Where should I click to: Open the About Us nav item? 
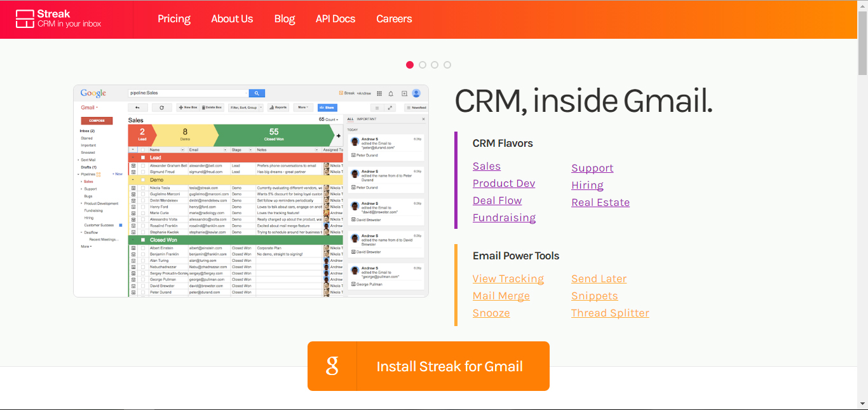[232, 19]
